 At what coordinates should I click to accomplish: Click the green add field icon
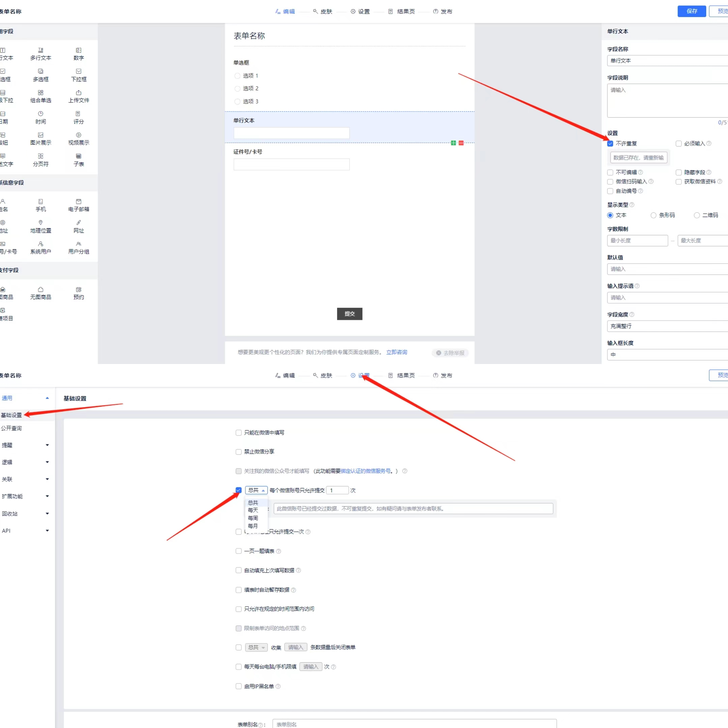coord(453,143)
